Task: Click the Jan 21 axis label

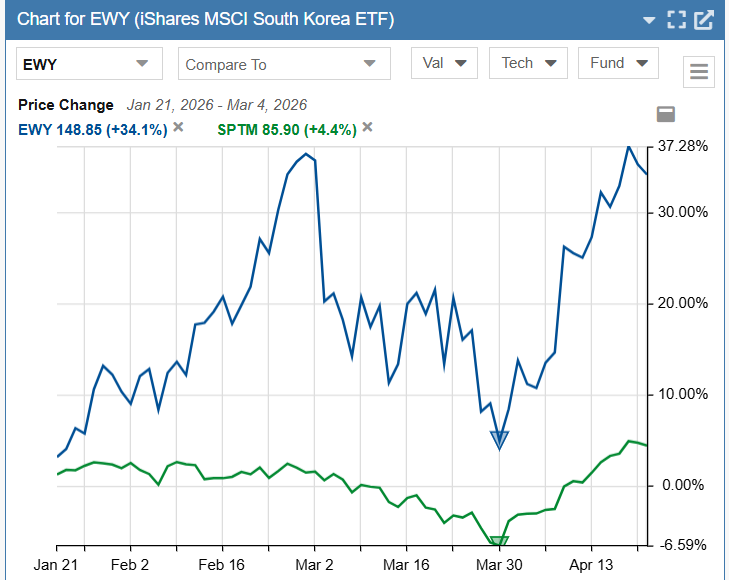Action: click(x=56, y=565)
